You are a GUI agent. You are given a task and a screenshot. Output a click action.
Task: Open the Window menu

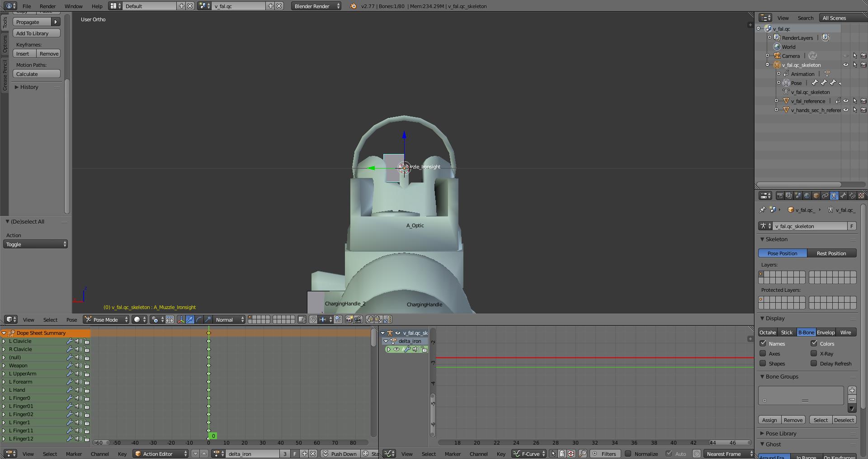point(73,6)
